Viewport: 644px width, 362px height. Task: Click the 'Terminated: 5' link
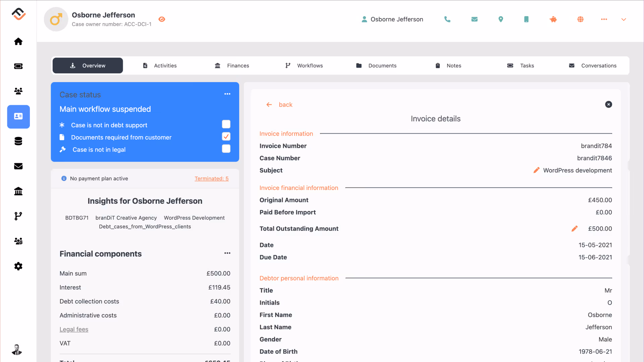click(x=211, y=179)
